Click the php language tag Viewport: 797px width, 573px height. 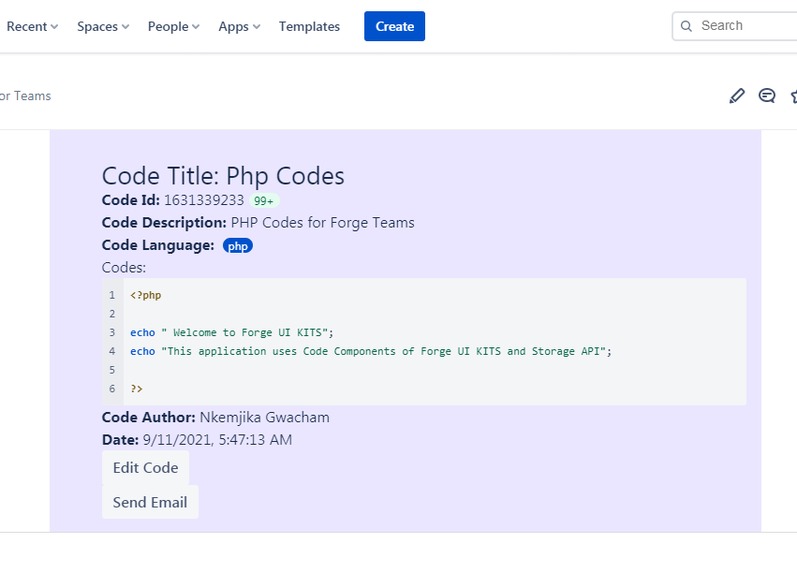237,246
